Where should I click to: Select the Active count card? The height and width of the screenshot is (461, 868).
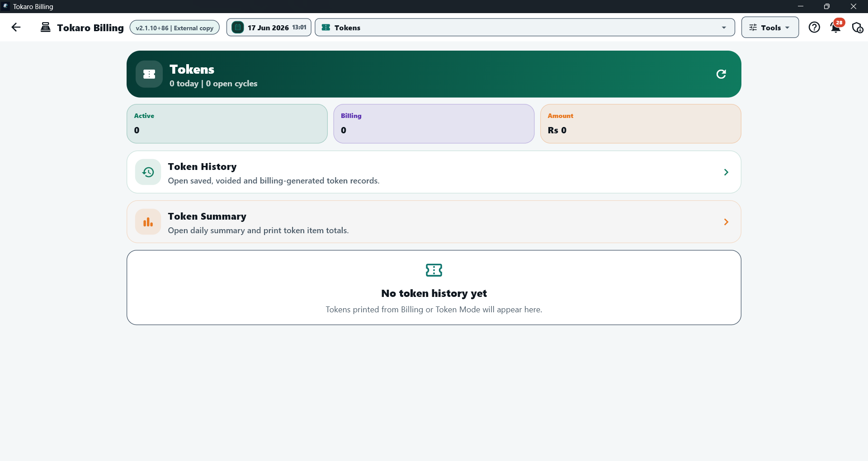227,124
